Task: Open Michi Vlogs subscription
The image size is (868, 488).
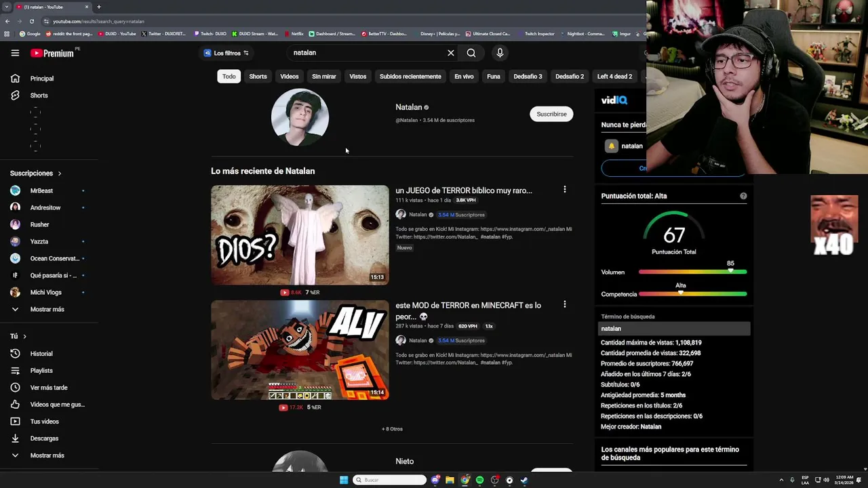Action: click(45, 293)
